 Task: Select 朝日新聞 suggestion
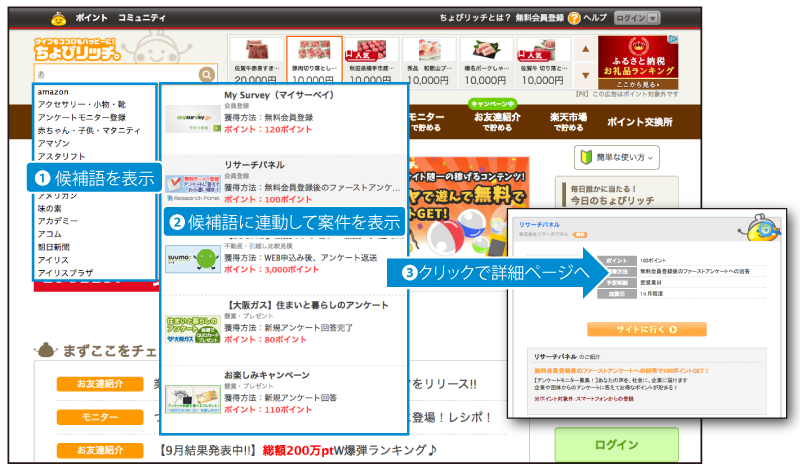(x=54, y=247)
